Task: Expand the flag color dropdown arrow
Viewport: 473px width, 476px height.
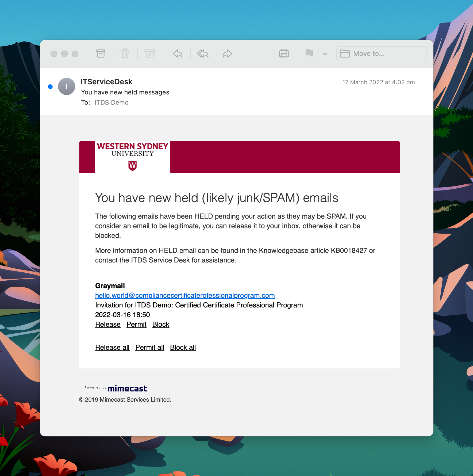Action: (325, 54)
